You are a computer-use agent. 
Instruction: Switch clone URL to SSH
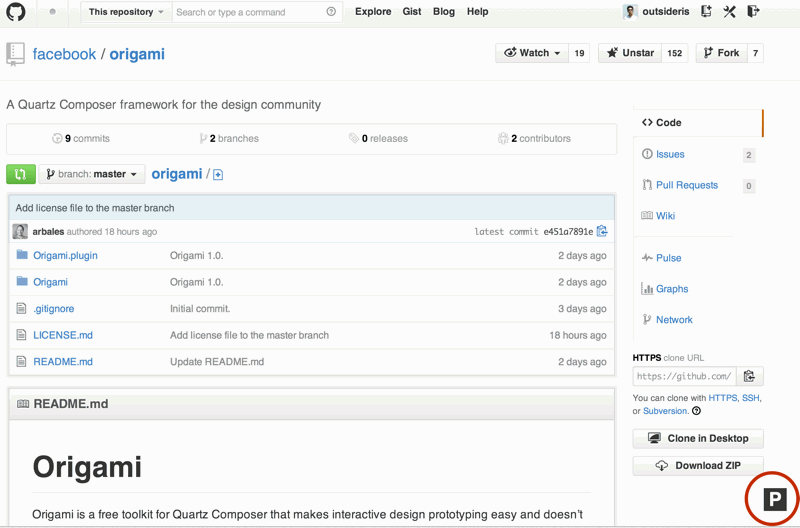(x=750, y=398)
